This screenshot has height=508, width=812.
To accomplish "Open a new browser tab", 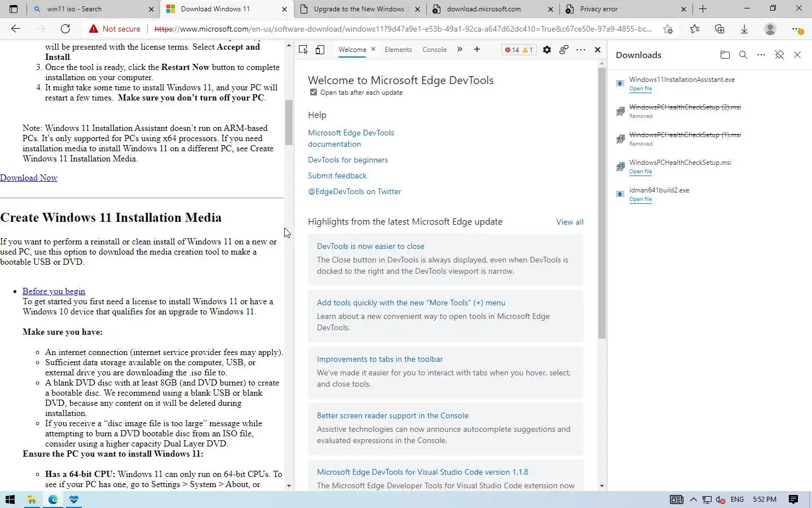I will click(703, 9).
